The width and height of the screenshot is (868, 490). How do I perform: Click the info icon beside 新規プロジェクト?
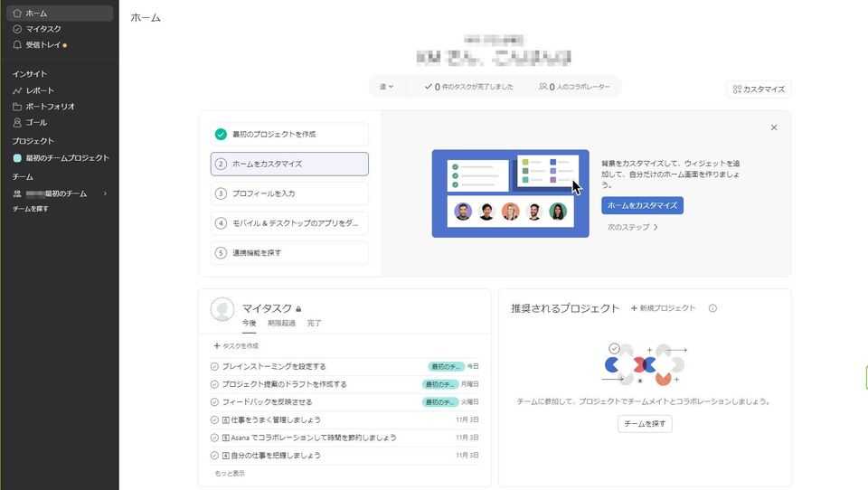pyautogui.click(x=712, y=308)
